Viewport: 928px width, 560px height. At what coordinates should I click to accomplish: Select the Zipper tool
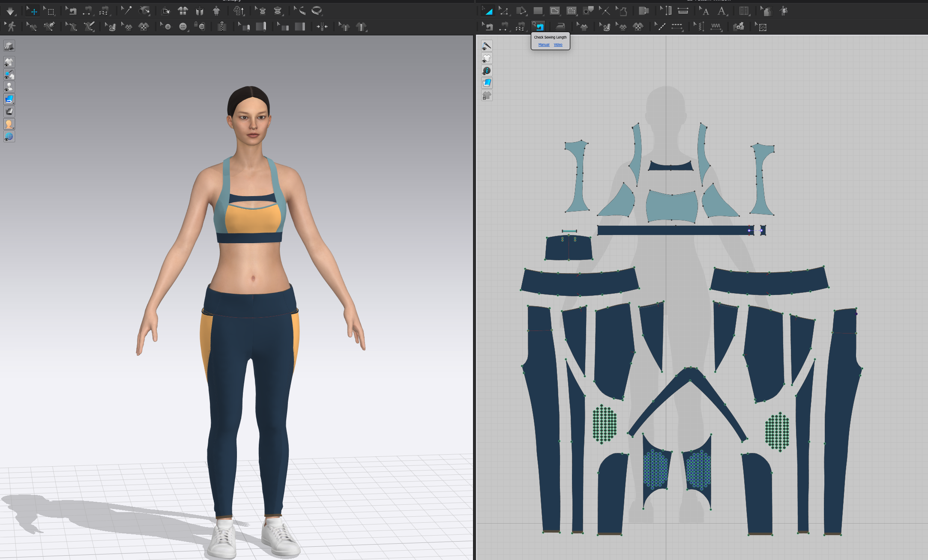222,27
